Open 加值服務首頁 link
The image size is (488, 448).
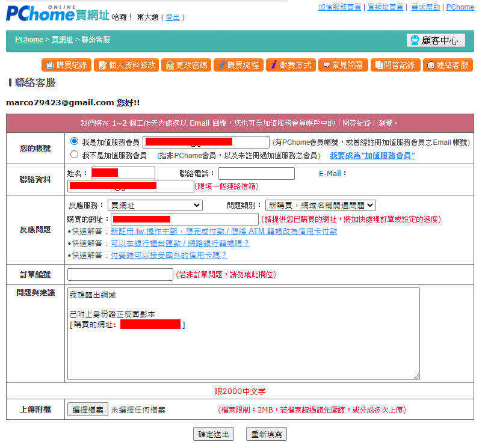(x=339, y=7)
